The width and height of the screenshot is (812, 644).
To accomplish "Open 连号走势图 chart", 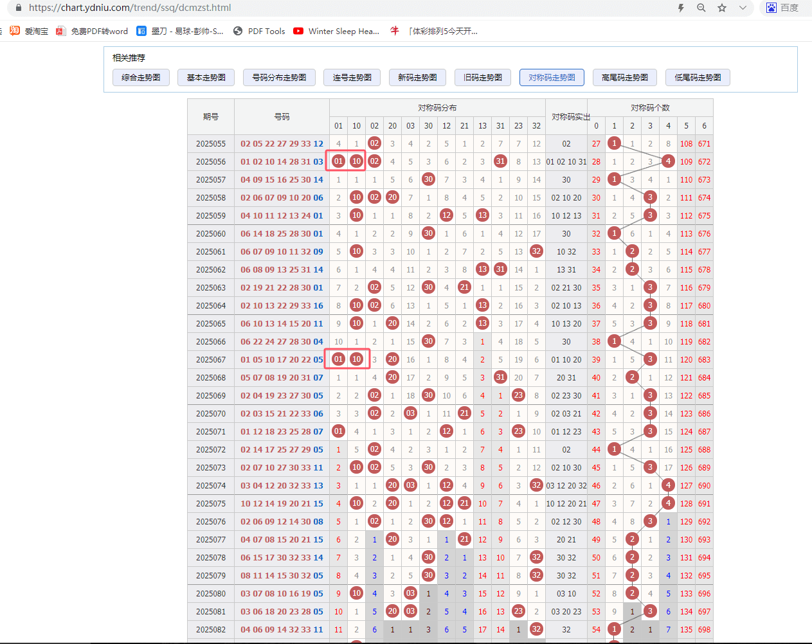I will click(352, 78).
